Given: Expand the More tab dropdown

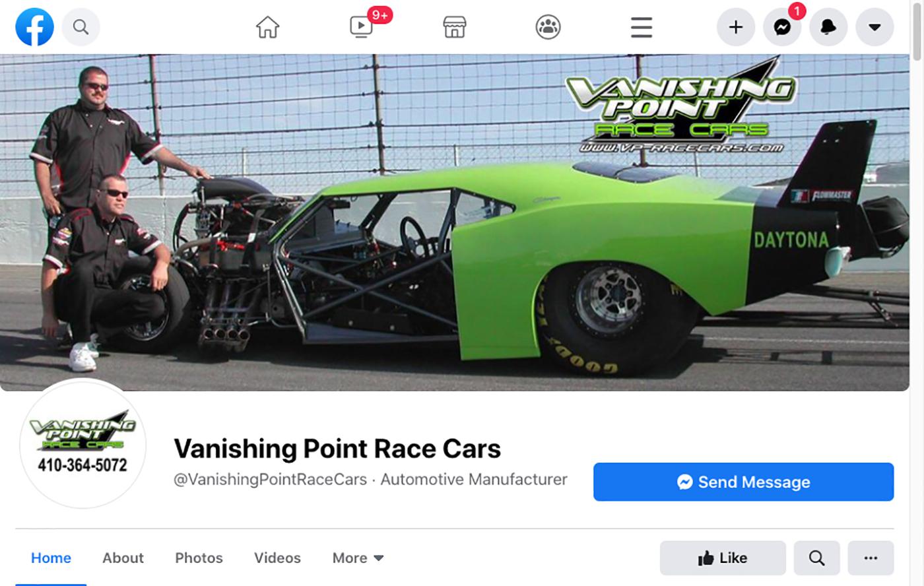Looking at the screenshot, I should (358, 558).
